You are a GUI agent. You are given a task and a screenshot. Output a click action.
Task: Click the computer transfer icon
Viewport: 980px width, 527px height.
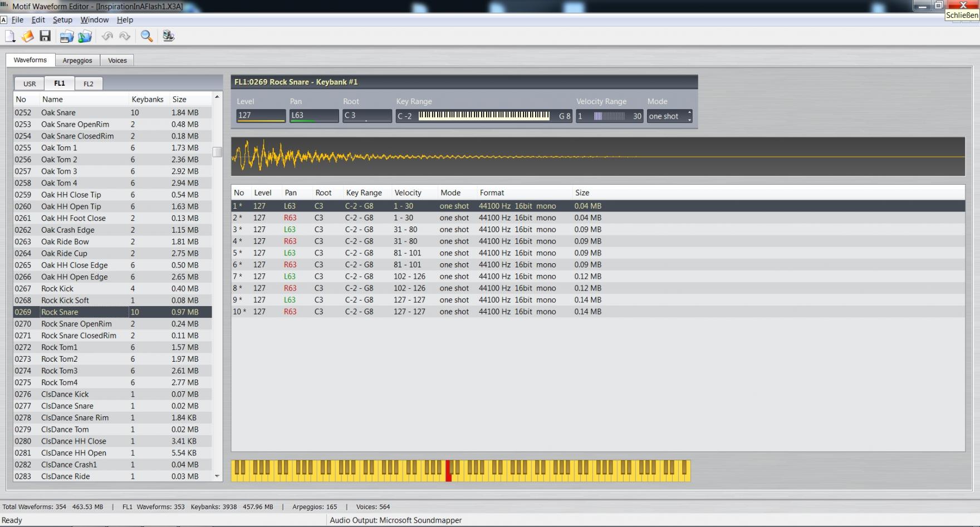click(168, 36)
